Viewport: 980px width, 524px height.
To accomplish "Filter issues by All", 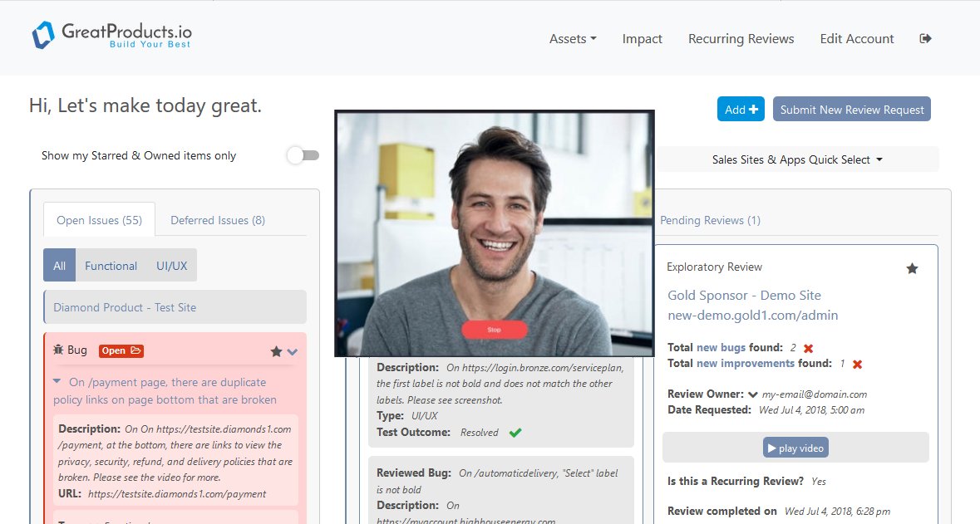I will tap(59, 266).
